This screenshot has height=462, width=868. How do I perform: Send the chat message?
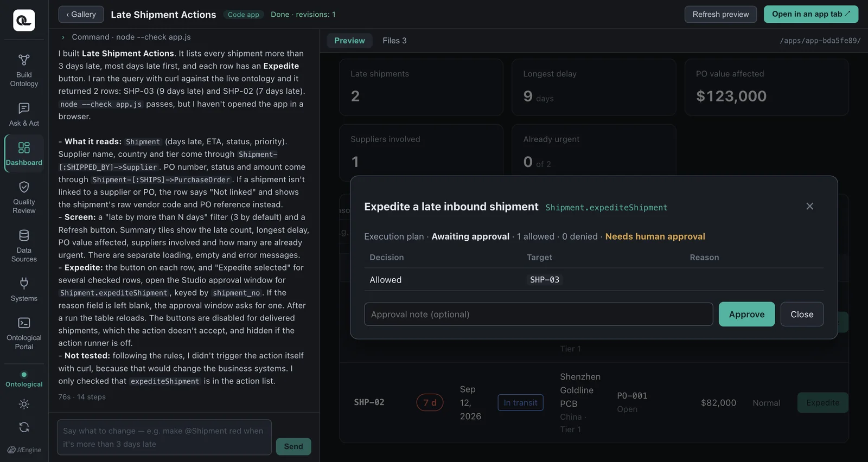[293, 446]
